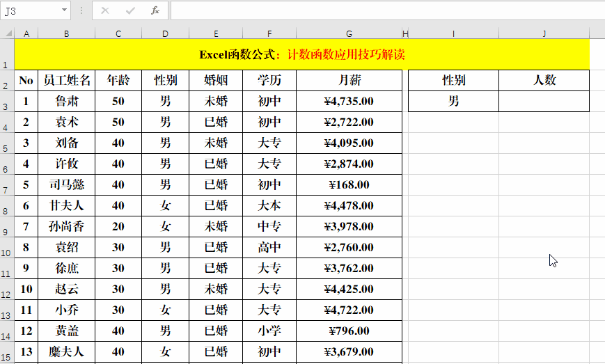Click the Cancel X icon in formula bar
The height and width of the screenshot is (364, 605).
[105, 10]
